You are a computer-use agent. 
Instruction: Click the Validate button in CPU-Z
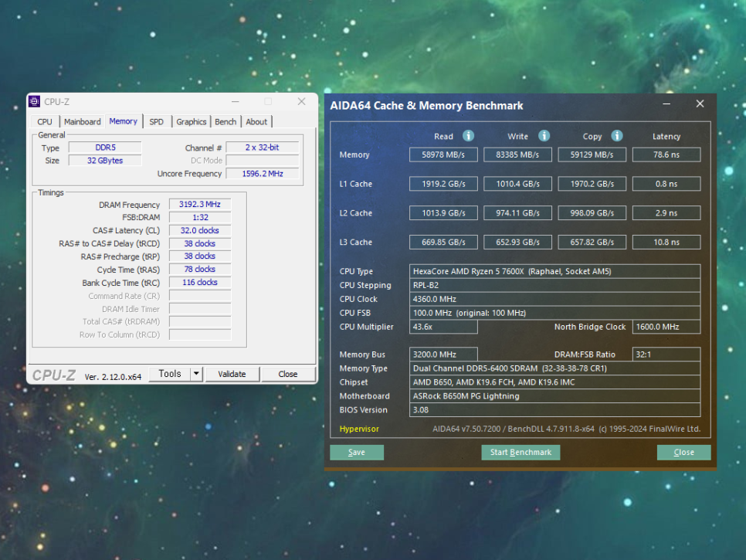point(232,374)
